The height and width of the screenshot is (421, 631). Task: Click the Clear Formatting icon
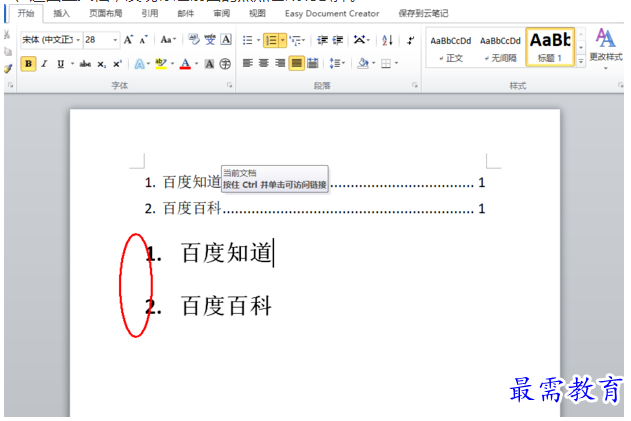coord(194,39)
